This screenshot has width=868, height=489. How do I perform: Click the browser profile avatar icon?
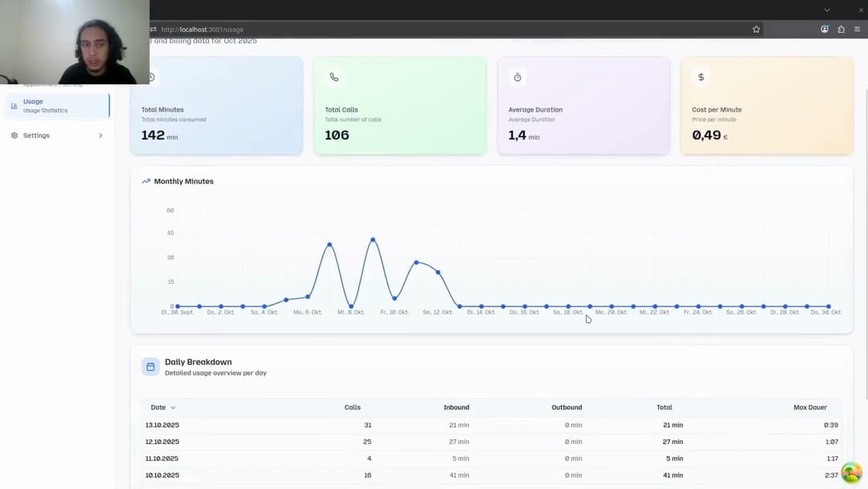click(824, 29)
